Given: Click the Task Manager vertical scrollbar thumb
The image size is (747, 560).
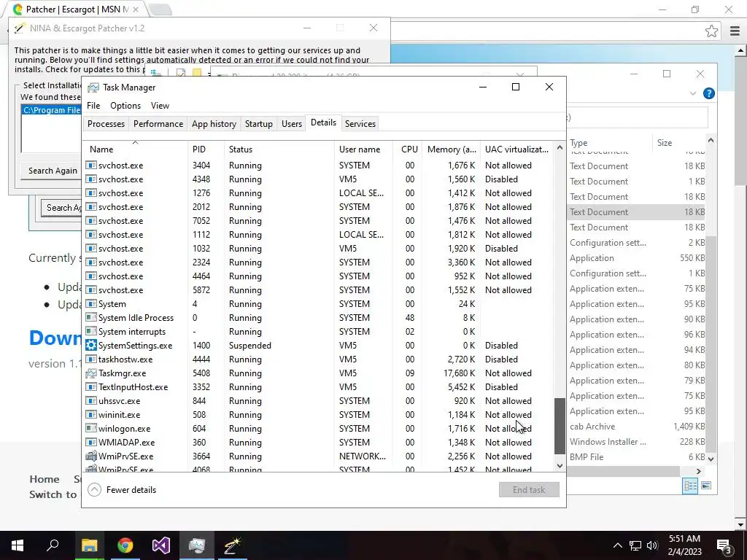Looking at the screenshot, I should click(560, 426).
